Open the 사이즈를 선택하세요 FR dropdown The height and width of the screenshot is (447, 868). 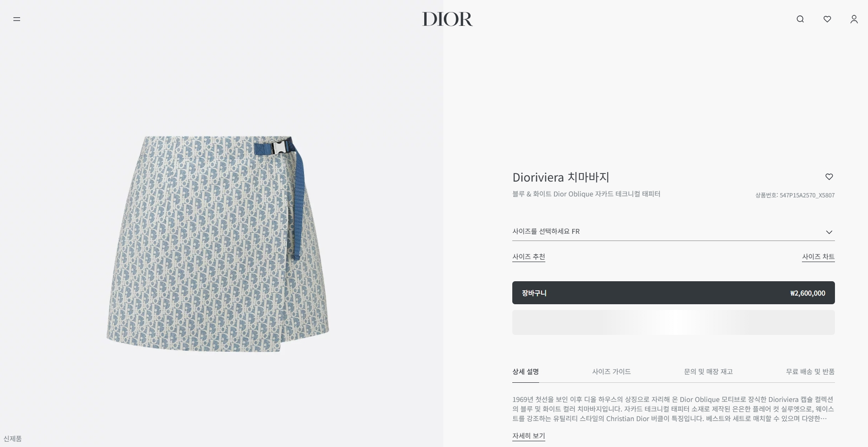[x=673, y=231]
